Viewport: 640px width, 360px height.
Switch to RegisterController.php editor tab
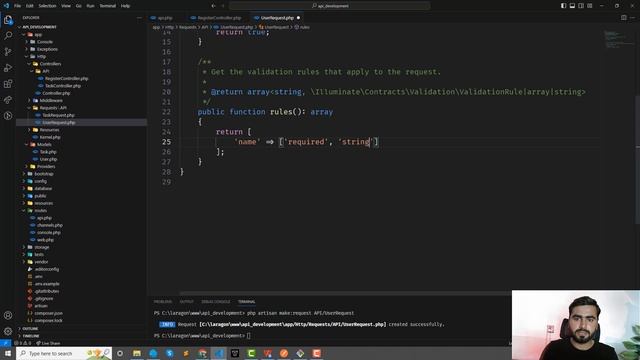[x=219, y=18]
